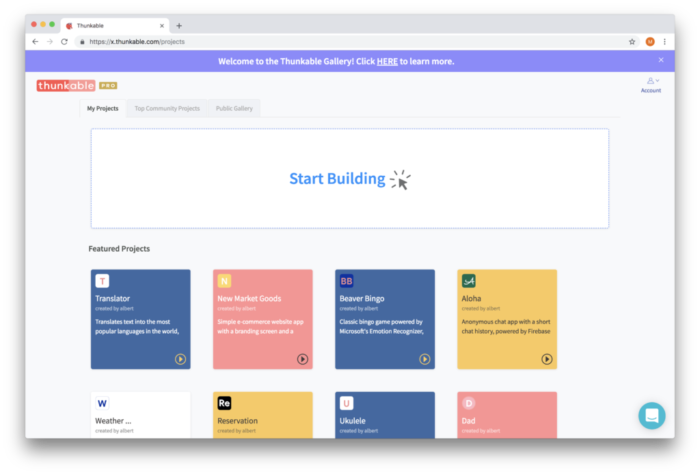Click the New Market Goods description text
The width and height of the screenshot is (700, 474).
coord(260,326)
